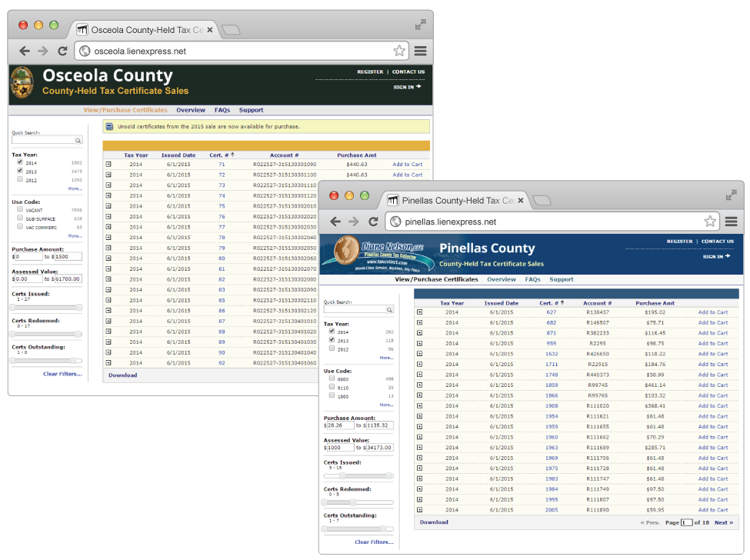750x560 pixels.
Task: Open a new tab in Pinellas window
Action: pos(542,200)
